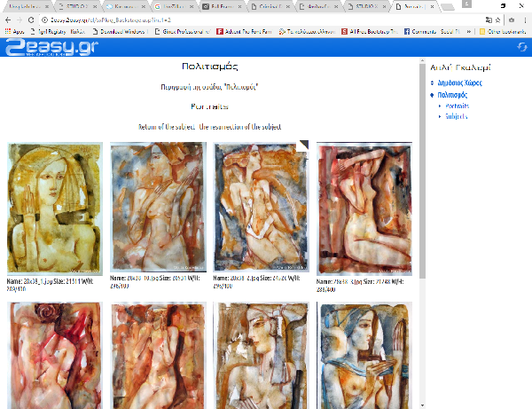This screenshot has width=532, height=409.
Task: Expand the bookmarks overflow chevron
Action: (468, 32)
